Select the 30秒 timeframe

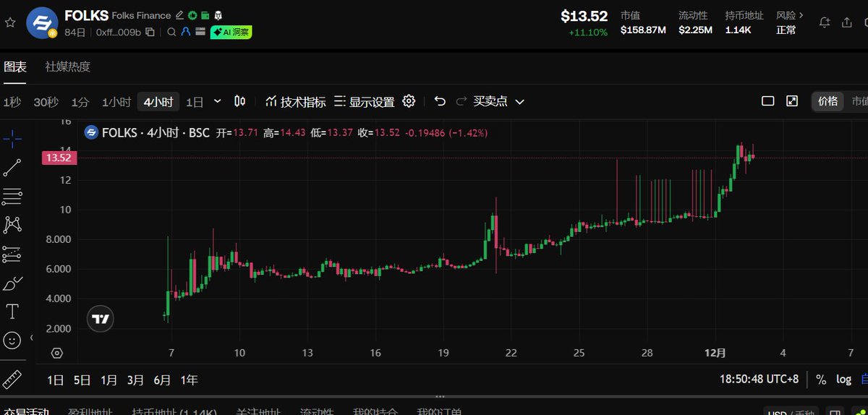tap(46, 102)
